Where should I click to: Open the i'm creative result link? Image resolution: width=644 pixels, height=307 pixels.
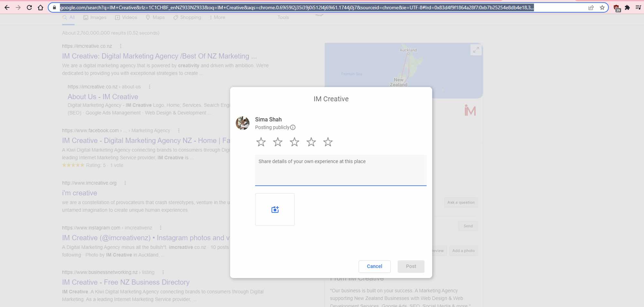coord(79,193)
